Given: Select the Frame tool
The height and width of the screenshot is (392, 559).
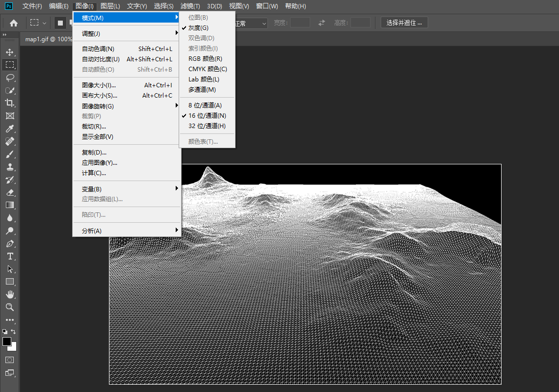Looking at the screenshot, I should 10,116.
